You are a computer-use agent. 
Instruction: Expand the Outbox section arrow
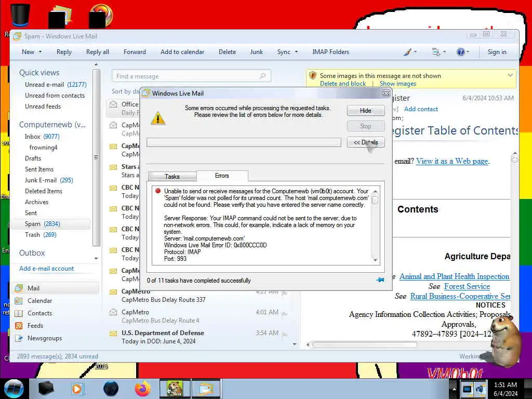[x=96, y=259]
